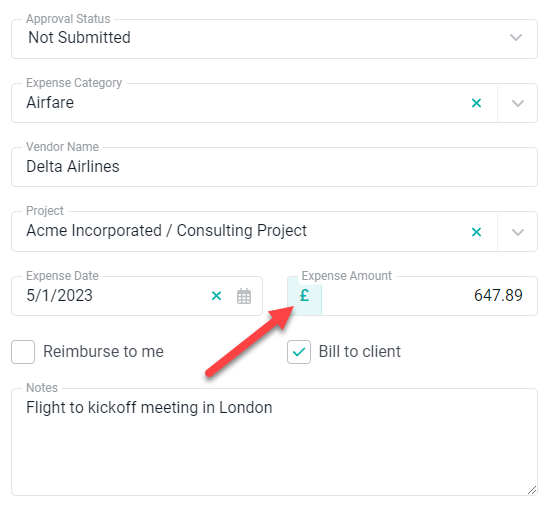Uncheck the Bill to client checkbox
Image resolution: width=556 pixels, height=510 pixels.
point(299,352)
